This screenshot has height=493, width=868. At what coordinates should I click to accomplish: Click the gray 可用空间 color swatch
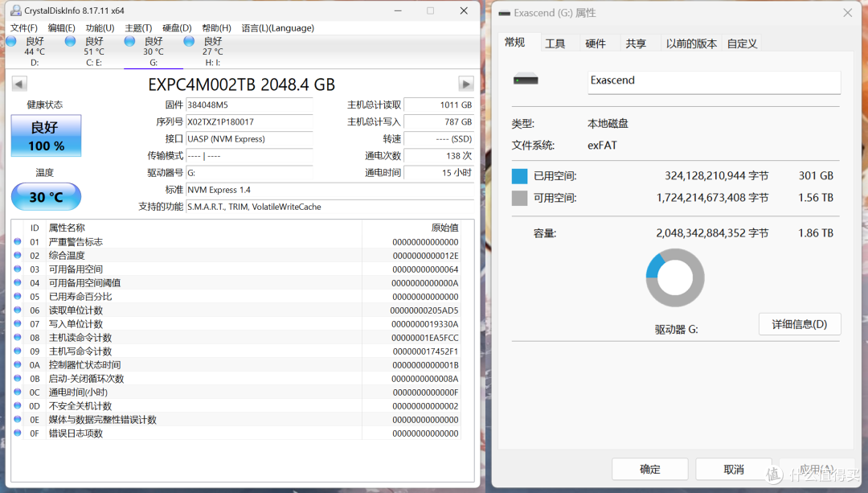pyautogui.click(x=520, y=198)
